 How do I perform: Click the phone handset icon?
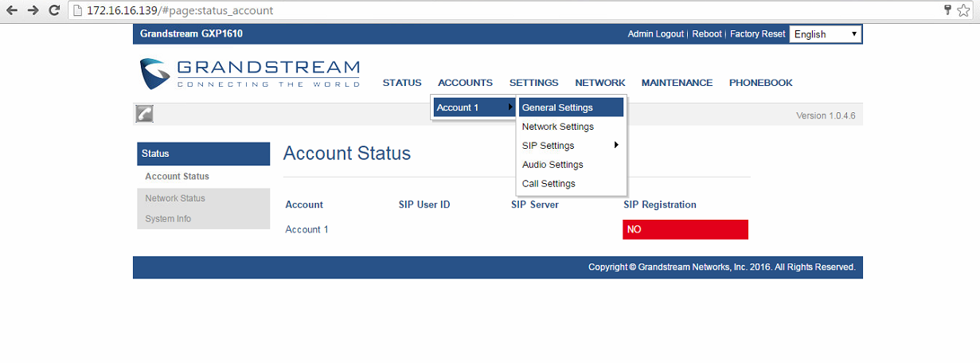click(x=144, y=114)
